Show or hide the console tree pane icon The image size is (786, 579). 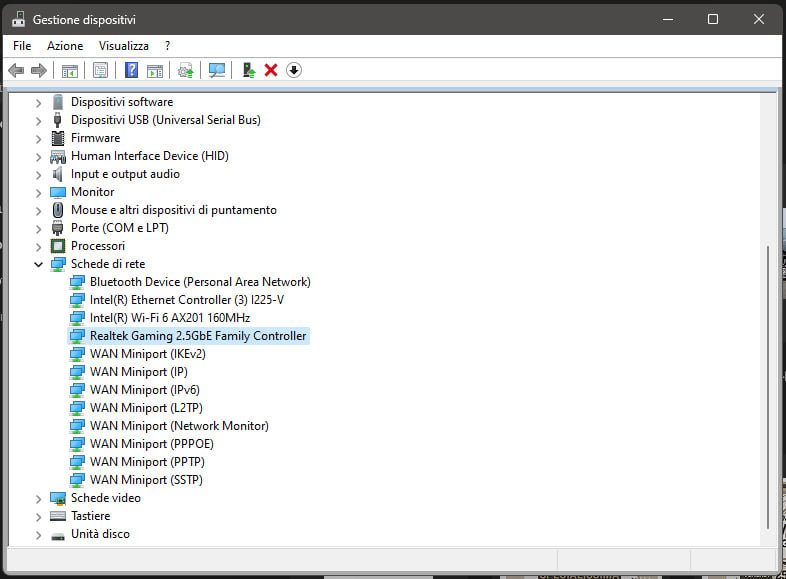pyautogui.click(x=70, y=70)
